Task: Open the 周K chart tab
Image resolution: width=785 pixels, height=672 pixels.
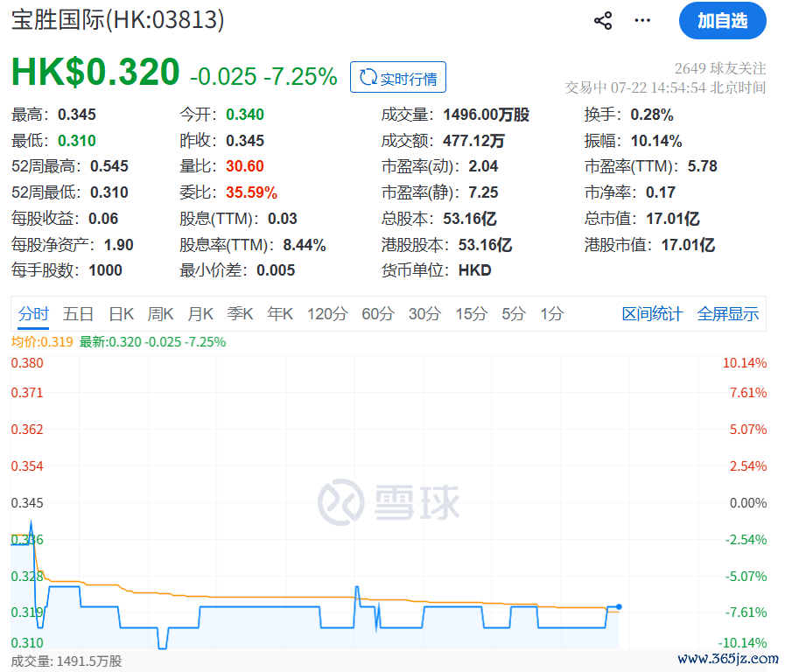Action: point(160,314)
